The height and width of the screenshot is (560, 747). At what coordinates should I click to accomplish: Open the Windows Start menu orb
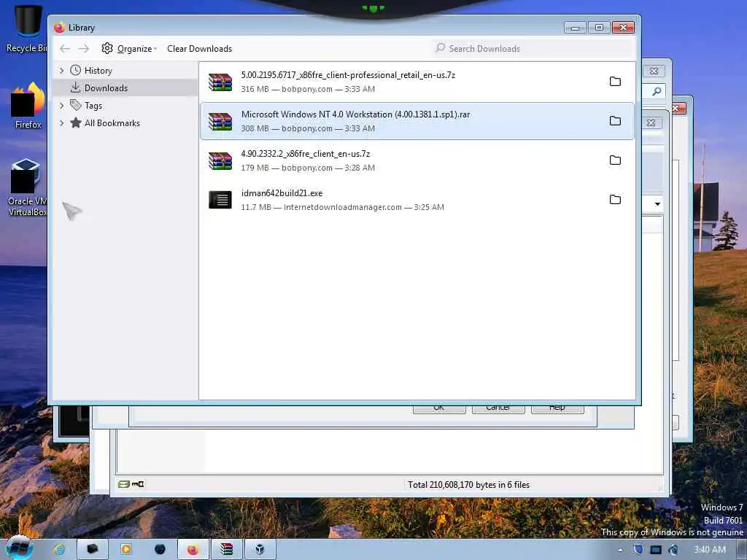point(19,548)
